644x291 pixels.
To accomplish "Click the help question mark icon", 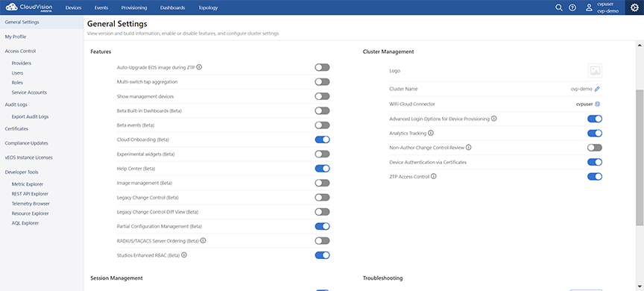I will pyautogui.click(x=572, y=7).
